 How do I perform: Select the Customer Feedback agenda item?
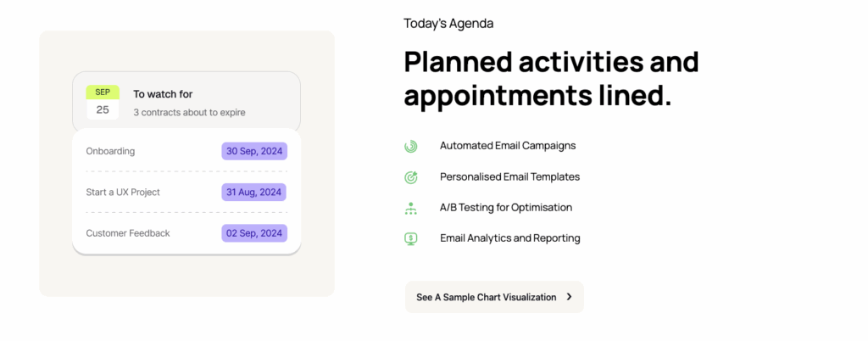click(x=128, y=233)
